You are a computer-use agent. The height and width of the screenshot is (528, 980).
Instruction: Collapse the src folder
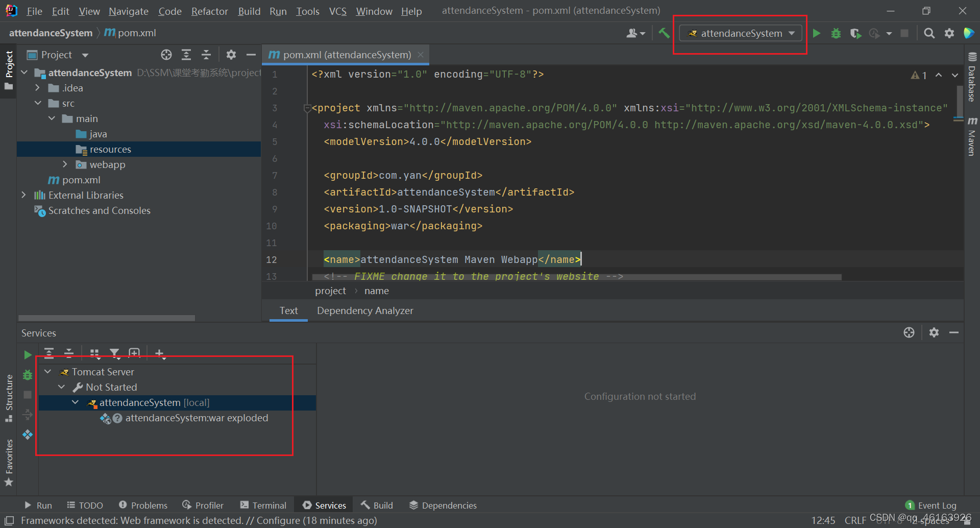38,103
